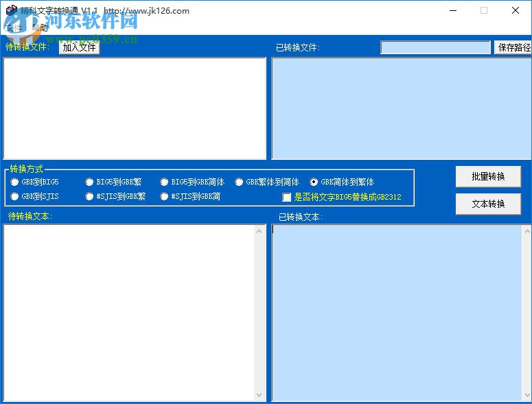This screenshot has height=404, width=532.
Task: Click the down arrow of 待转换文本 scrollbar
Action: [259, 395]
